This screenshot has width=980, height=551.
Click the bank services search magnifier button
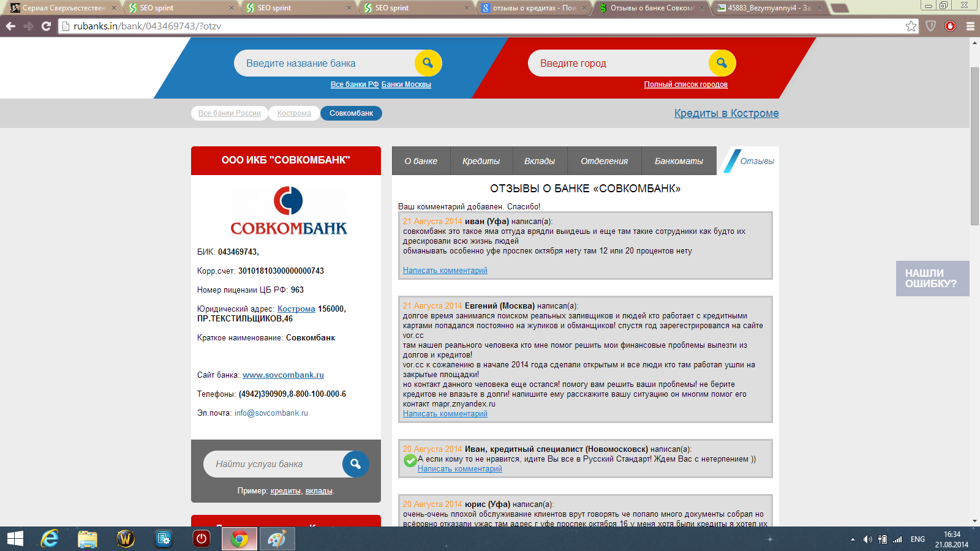[x=355, y=464]
